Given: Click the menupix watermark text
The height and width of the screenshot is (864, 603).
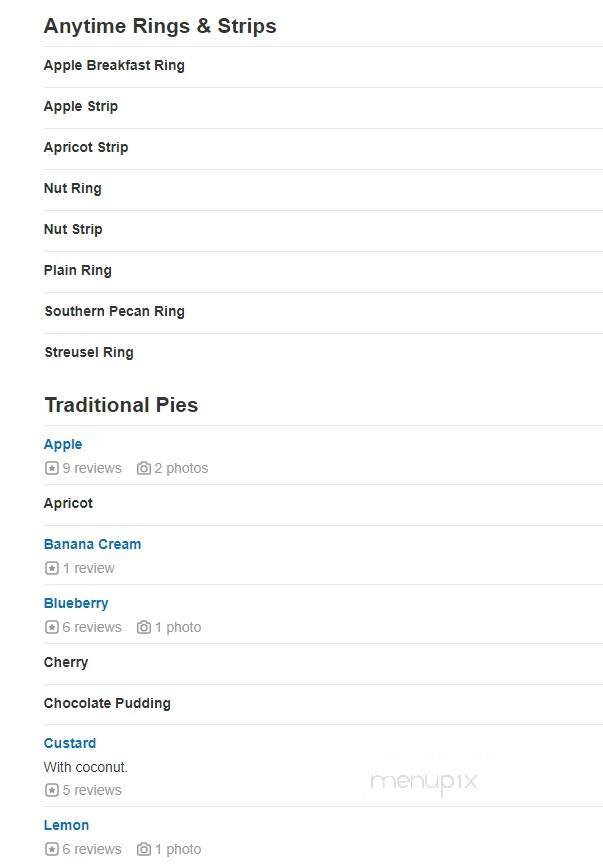Looking at the screenshot, I should tap(424, 783).
